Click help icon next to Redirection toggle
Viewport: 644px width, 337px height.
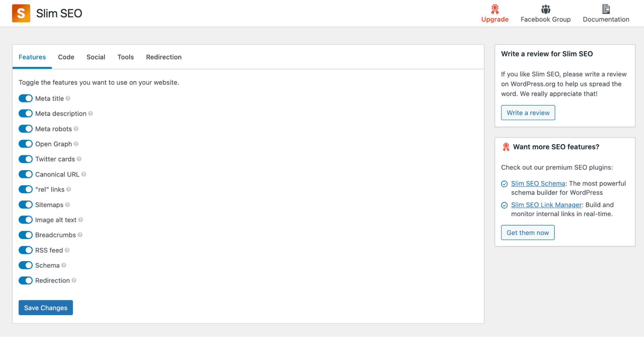pos(74,280)
